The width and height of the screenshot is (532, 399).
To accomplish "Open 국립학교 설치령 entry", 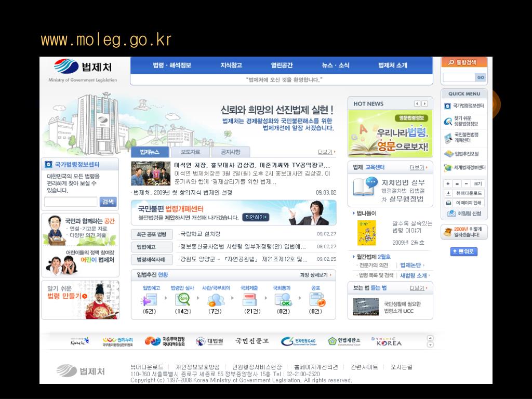I will 200,234.
